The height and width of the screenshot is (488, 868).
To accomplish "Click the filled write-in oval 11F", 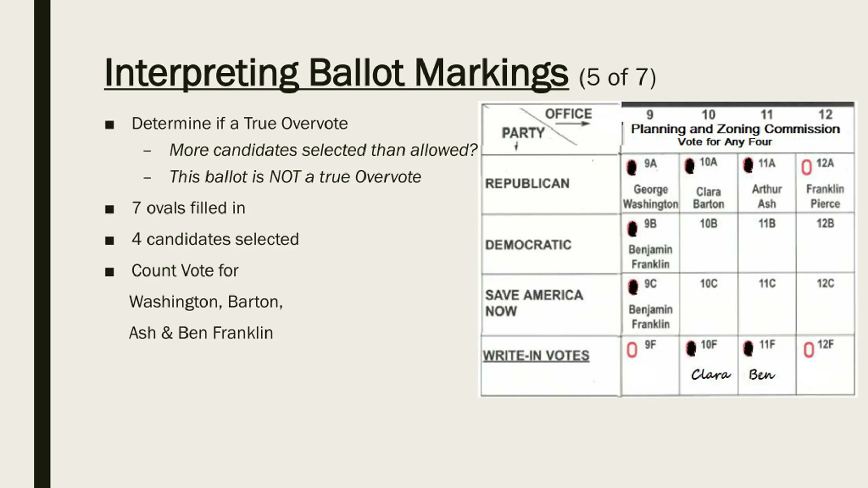I will 748,348.
